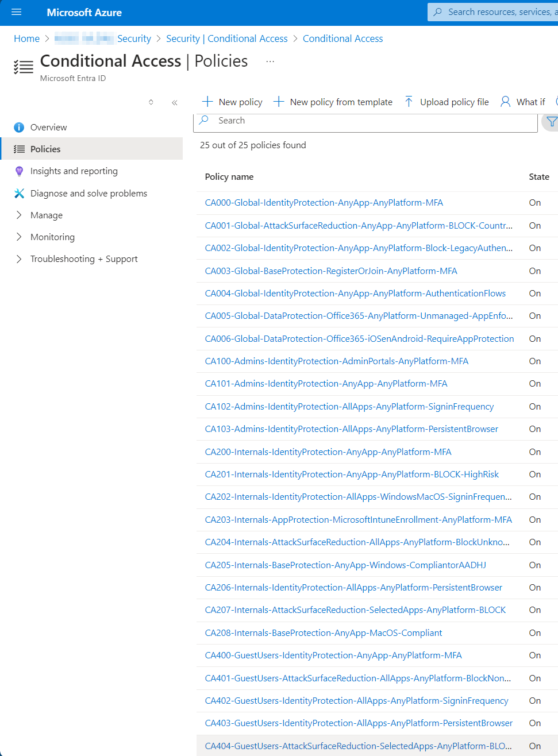Click New policy from template

(x=333, y=102)
